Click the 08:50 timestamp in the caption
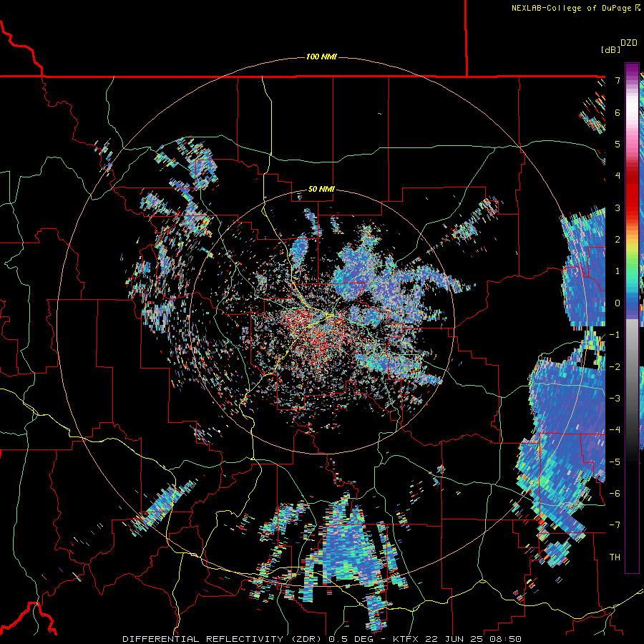Image resolution: width=644 pixels, height=644 pixels. pos(507,639)
